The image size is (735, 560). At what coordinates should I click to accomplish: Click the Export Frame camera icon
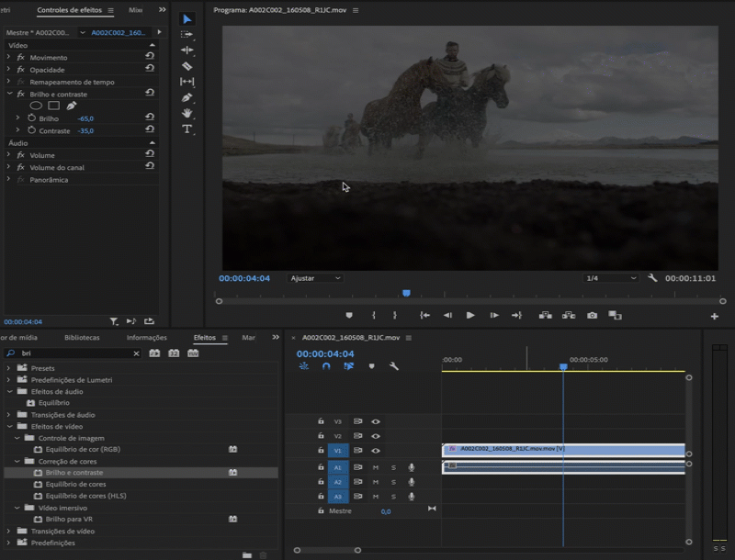pos(592,315)
